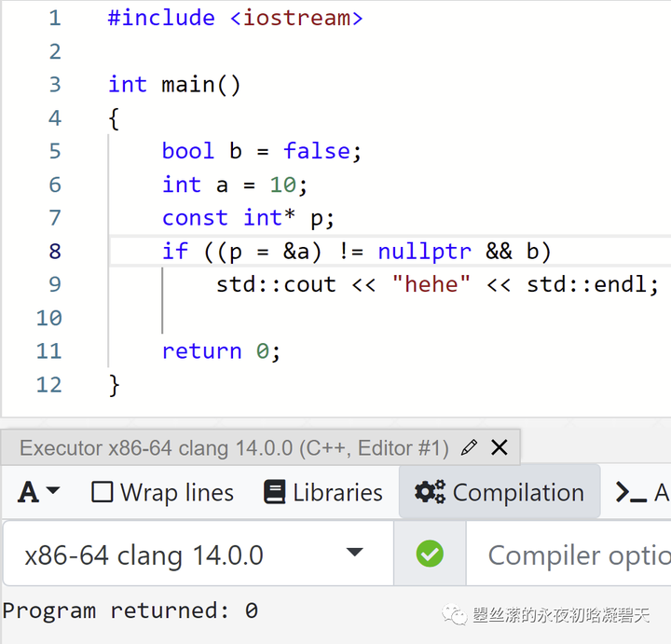Click the #include <iostream> directive
The width and height of the screenshot is (671, 644).
(x=235, y=18)
